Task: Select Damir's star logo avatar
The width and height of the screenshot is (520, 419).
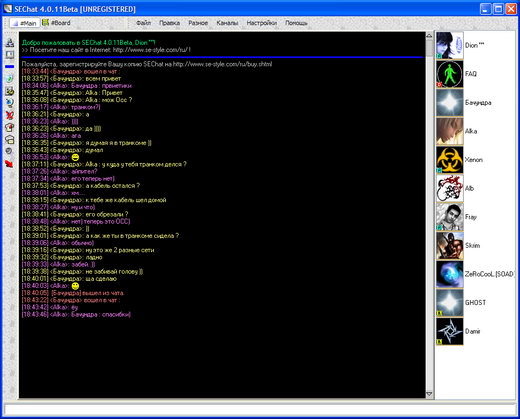Action: [x=450, y=331]
